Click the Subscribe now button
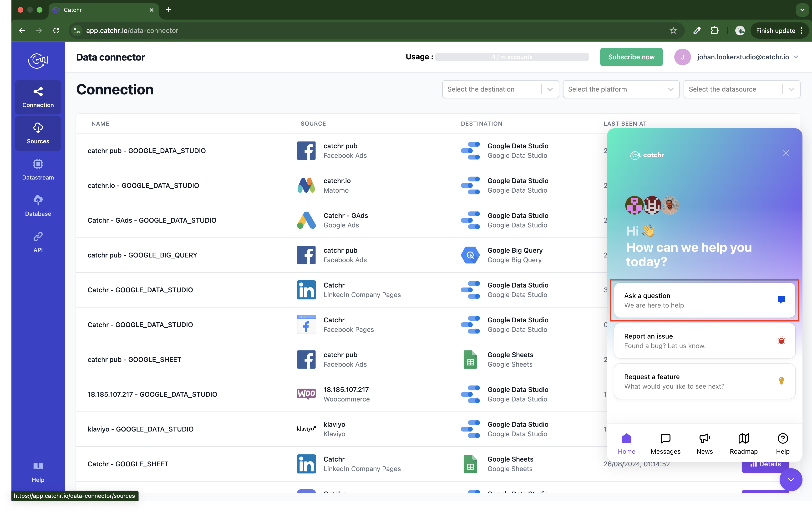Screen dimensions: 812x514 [631, 57]
